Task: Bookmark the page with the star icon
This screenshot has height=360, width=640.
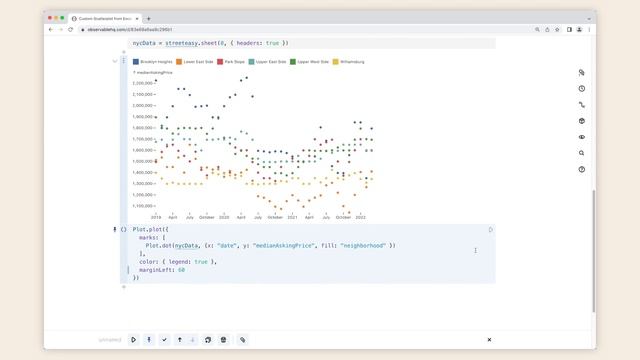Action: coord(557,29)
